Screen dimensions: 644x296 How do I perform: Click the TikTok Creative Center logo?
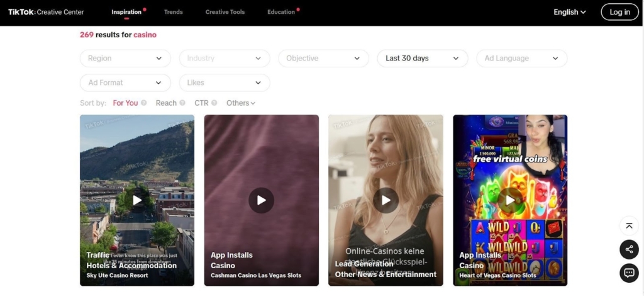[x=46, y=12]
